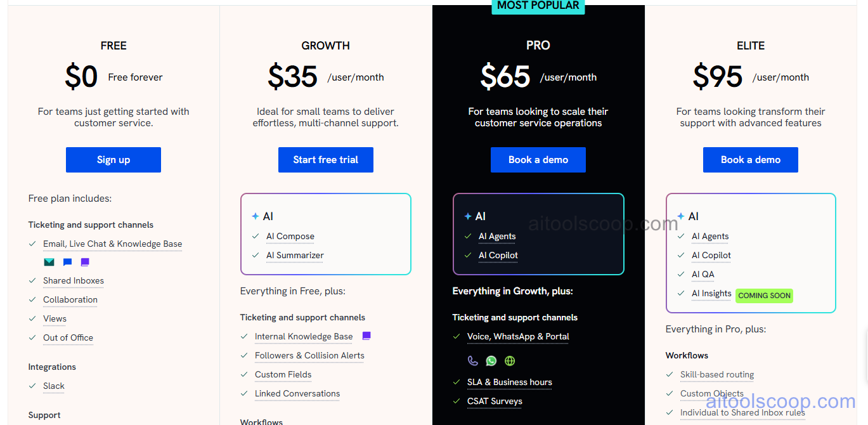Toggle the checkmark next to Slack integration
The height and width of the screenshot is (425, 868).
32,386
